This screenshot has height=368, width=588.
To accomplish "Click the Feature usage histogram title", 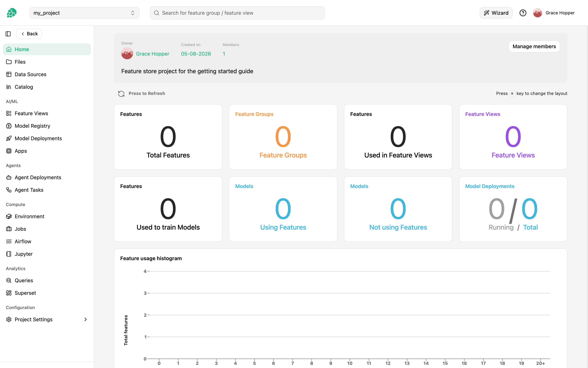I will coord(151,258).
